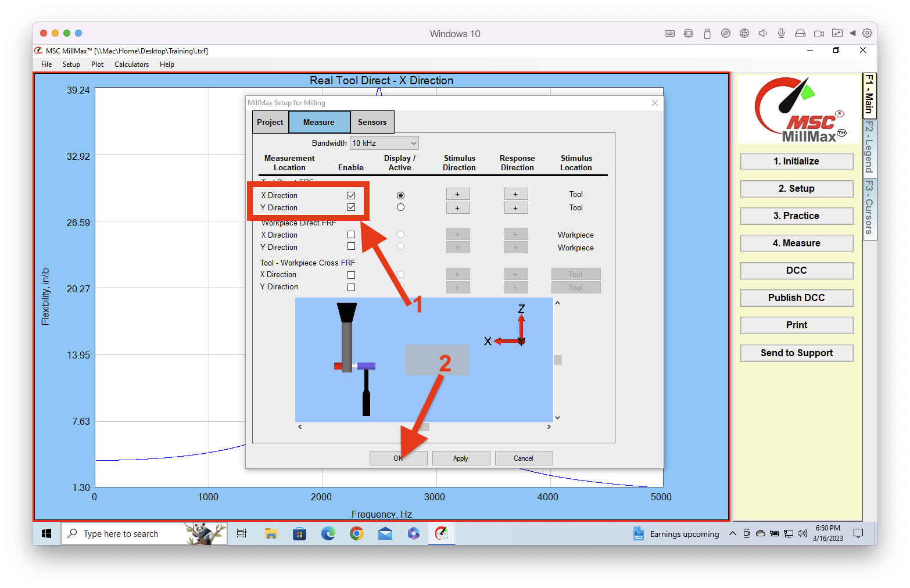Open the File menu
This screenshot has height=588, width=910.
46,64
